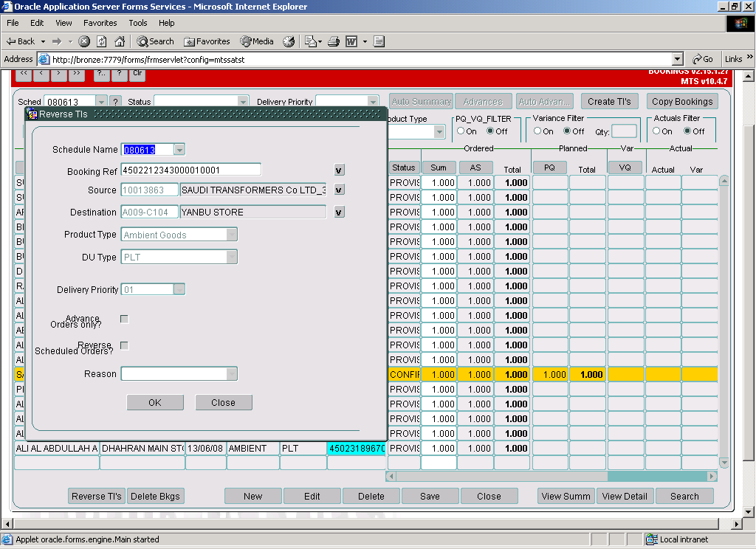Select On in Actuals Filter

tap(656, 131)
